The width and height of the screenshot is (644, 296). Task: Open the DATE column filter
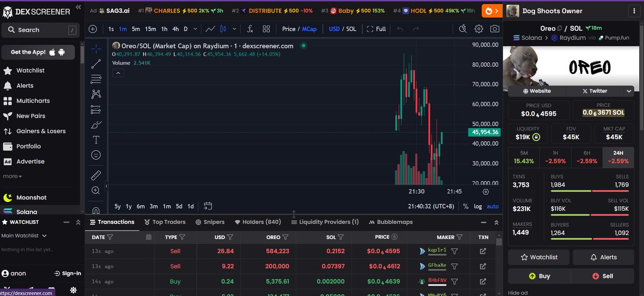(110, 237)
